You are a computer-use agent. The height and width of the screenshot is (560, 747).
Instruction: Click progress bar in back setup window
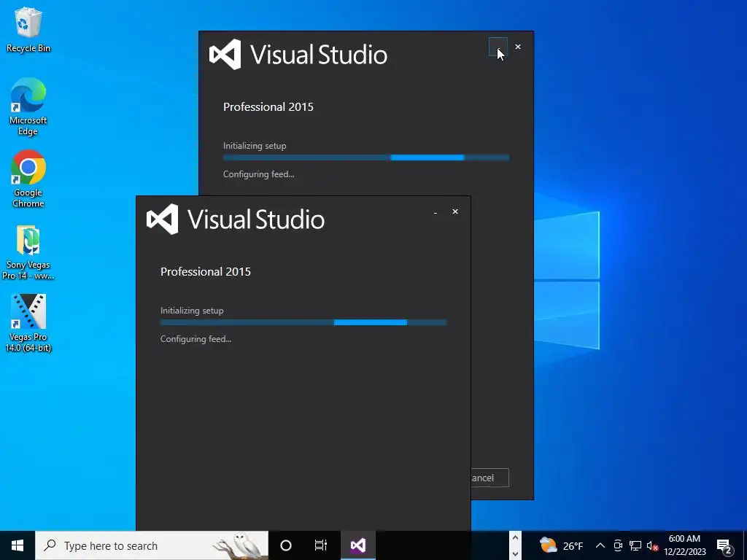[366, 157]
